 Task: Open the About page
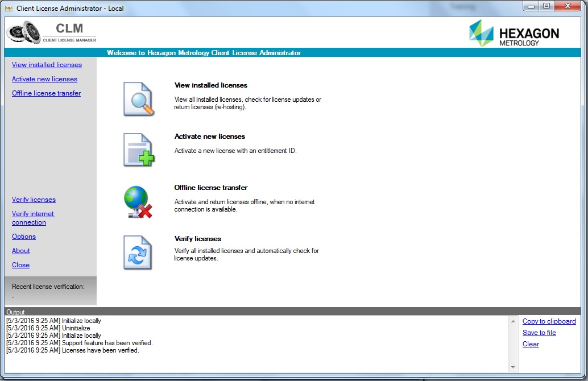tap(20, 250)
